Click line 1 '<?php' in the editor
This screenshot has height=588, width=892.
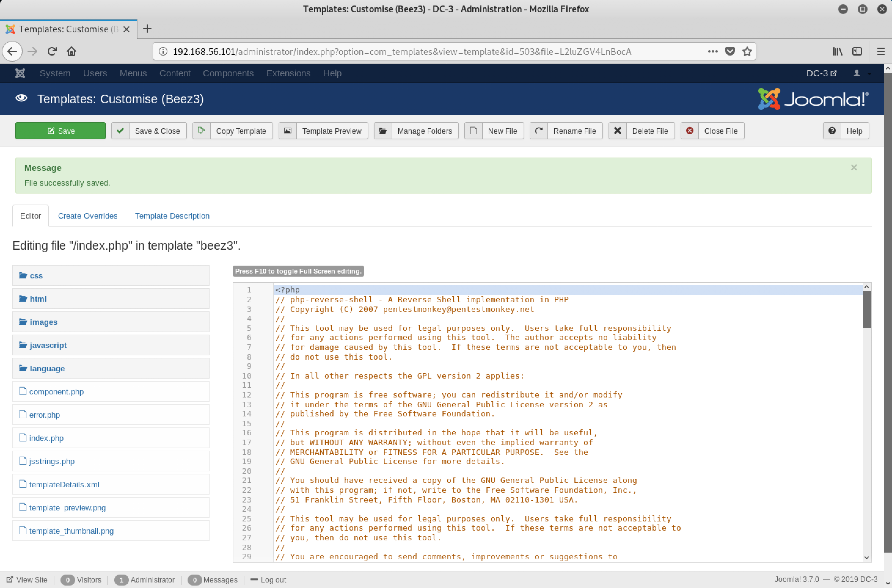[x=287, y=290]
